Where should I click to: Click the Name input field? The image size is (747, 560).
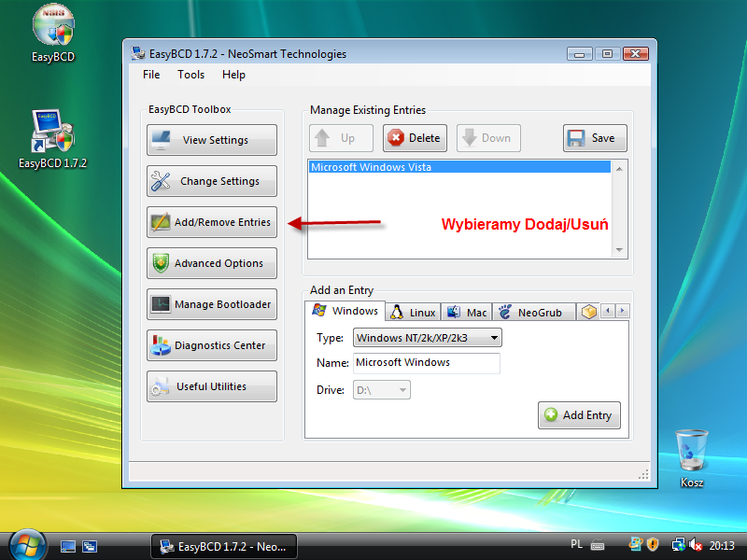tap(427, 363)
